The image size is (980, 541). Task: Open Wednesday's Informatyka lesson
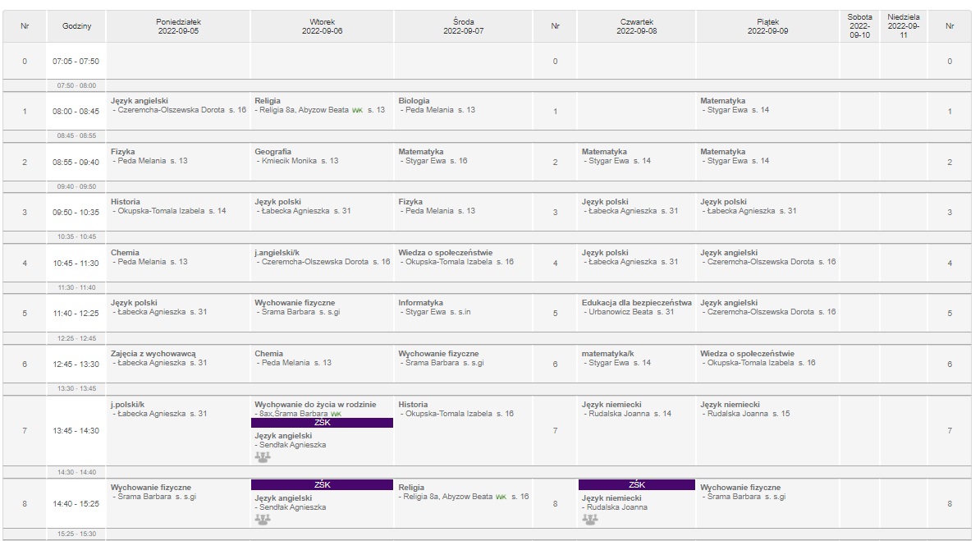[435, 308]
